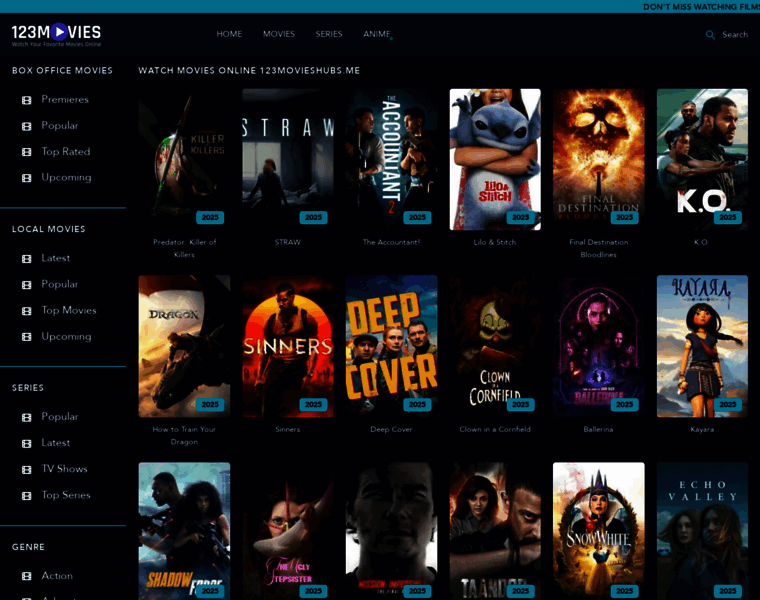This screenshot has width=760, height=600.
Task: Click film icon beside Premieres
Action: [27, 100]
